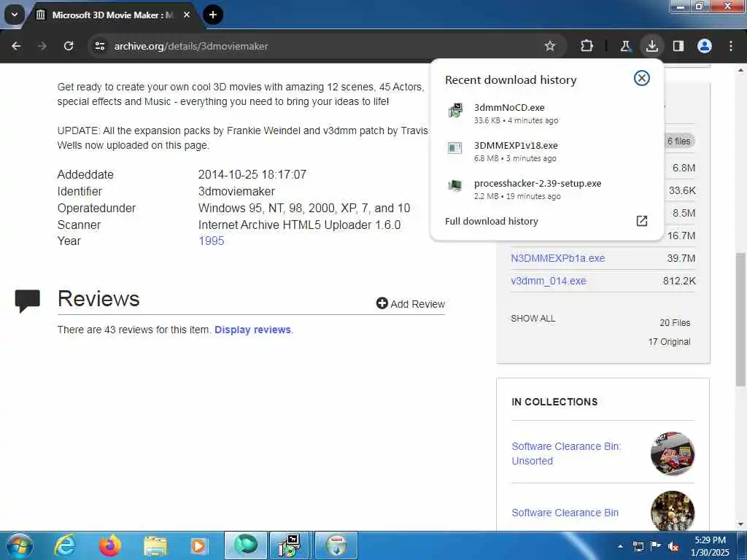
Task: Close the Recent download history popup
Action: (x=642, y=78)
